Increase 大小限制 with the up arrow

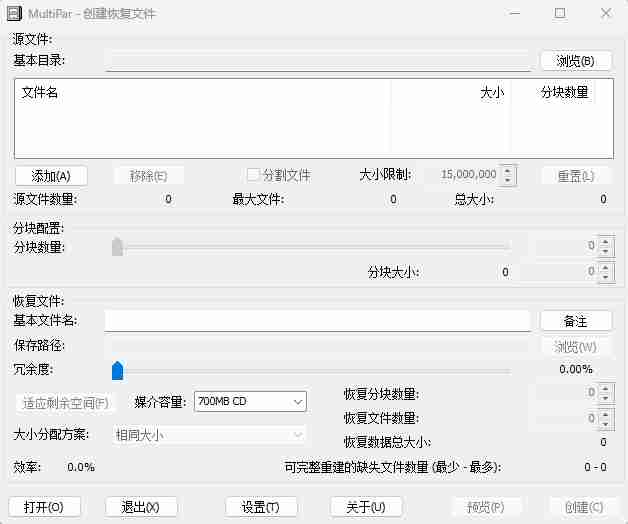(x=508, y=171)
